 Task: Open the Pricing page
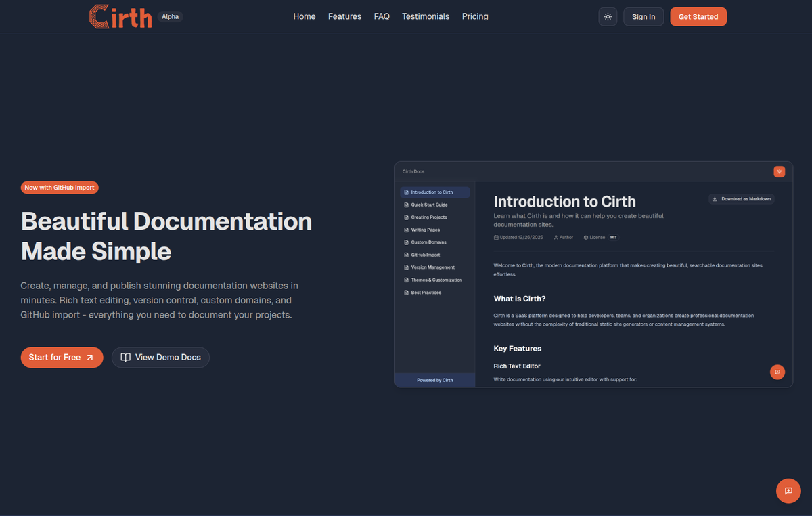475,16
